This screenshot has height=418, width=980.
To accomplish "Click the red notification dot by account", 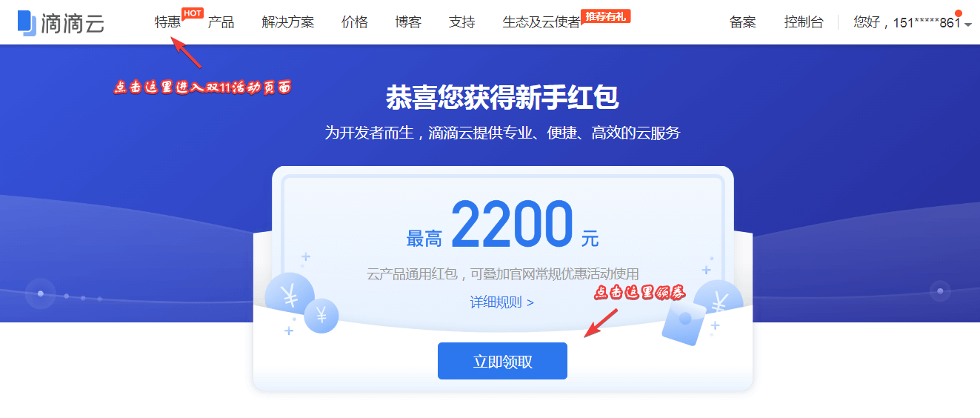I will pos(958,13).
